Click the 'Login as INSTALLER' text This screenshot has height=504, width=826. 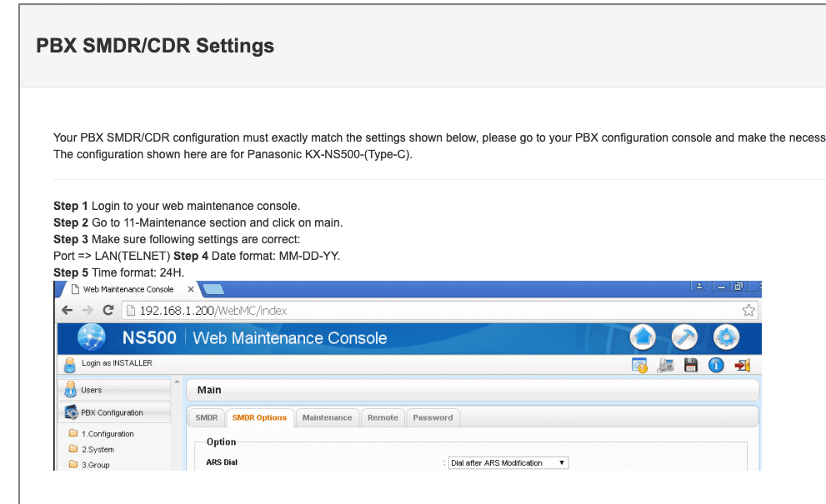tap(117, 363)
